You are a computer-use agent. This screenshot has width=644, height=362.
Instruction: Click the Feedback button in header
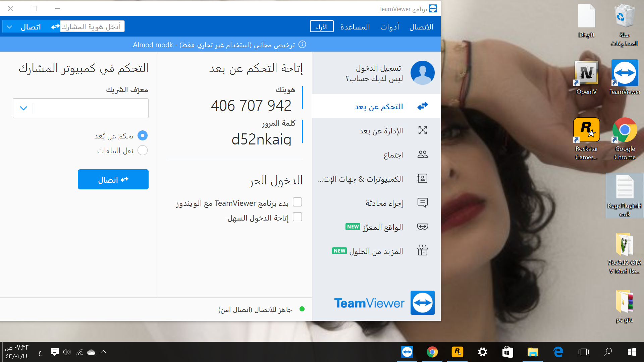(322, 27)
